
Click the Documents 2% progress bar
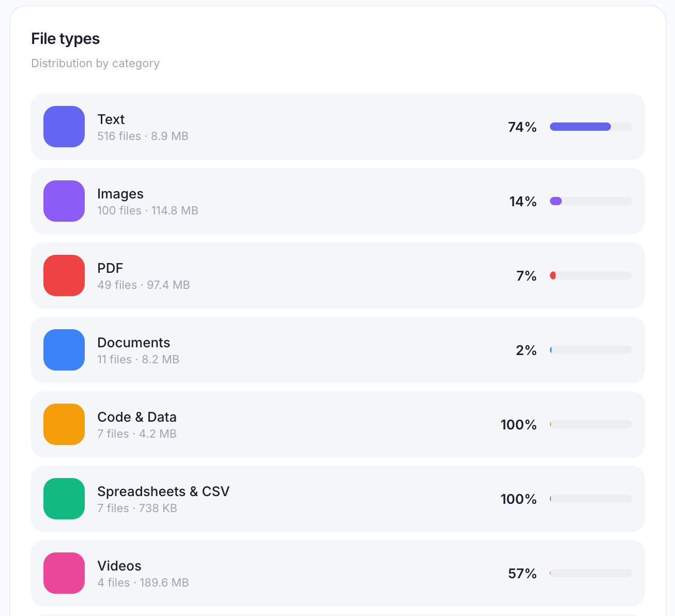[x=591, y=350]
